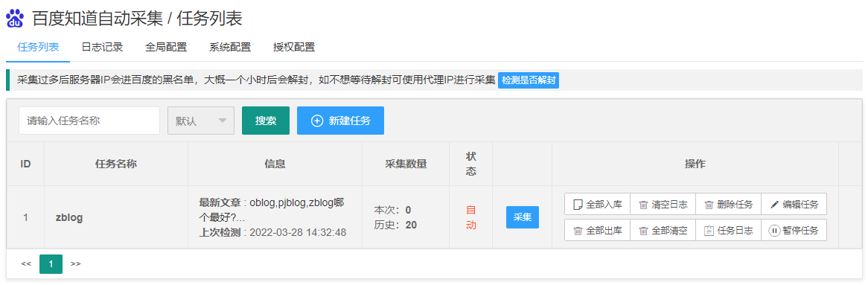The height and width of the screenshot is (285, 868).
Task: Select page 1 in pagination
Action: coord(51,264)
